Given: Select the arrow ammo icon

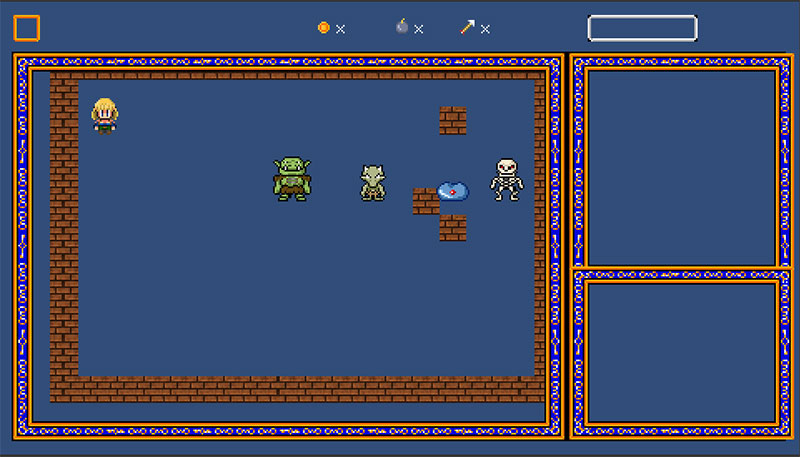Looking at the screenshot, I should [467, 27].
